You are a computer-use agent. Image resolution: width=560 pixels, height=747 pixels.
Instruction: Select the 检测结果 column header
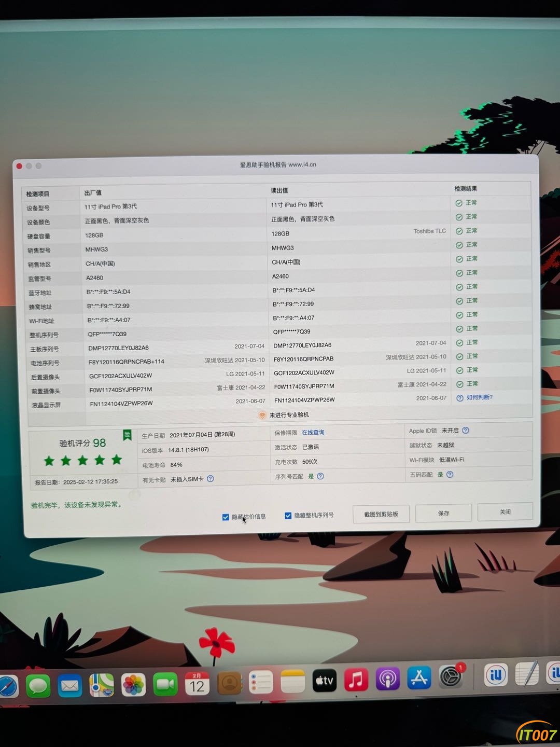(466, 189)
